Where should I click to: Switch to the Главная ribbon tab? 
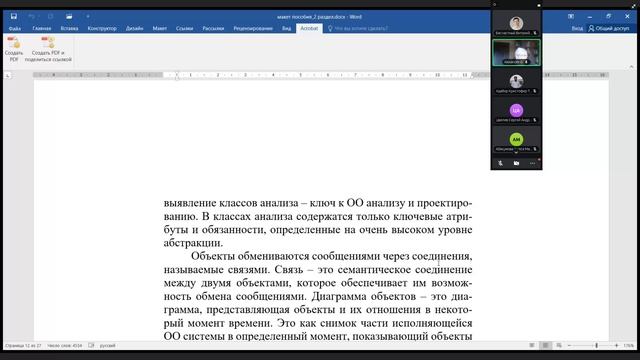(x=42, y=29)
